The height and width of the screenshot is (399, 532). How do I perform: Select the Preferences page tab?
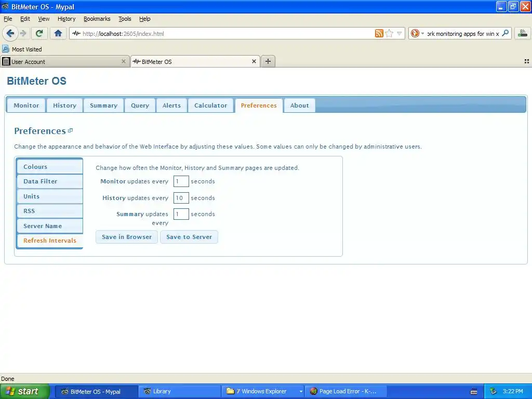point(259,105)
